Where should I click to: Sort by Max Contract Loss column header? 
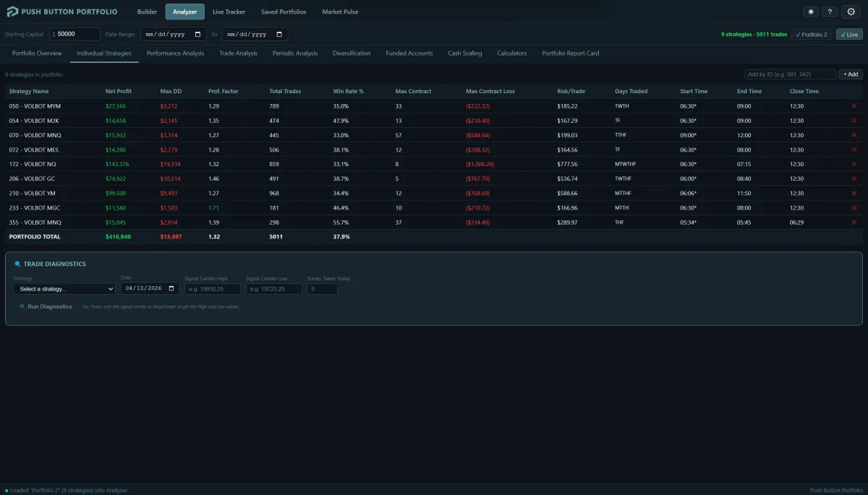click(x=490, y=92)
